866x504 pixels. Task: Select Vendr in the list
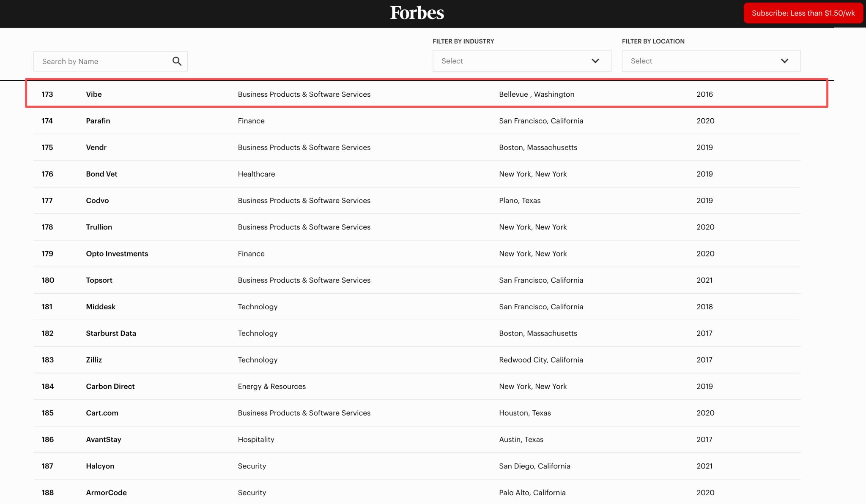tap(96, 147)
